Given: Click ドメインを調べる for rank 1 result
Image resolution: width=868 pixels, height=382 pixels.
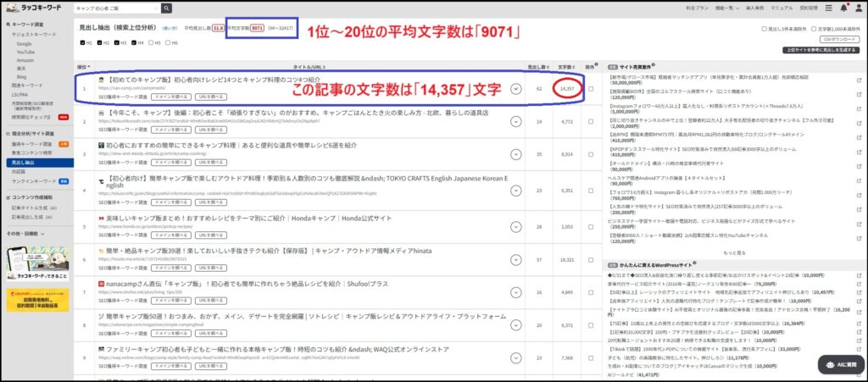Looking at the screenshot, I should click(x=171, y=97).
